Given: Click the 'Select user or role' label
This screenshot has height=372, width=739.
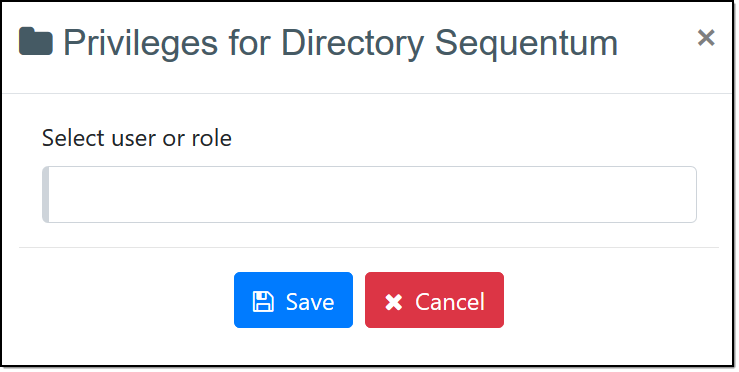Looking at the screenshot, I should click(137, 138).
